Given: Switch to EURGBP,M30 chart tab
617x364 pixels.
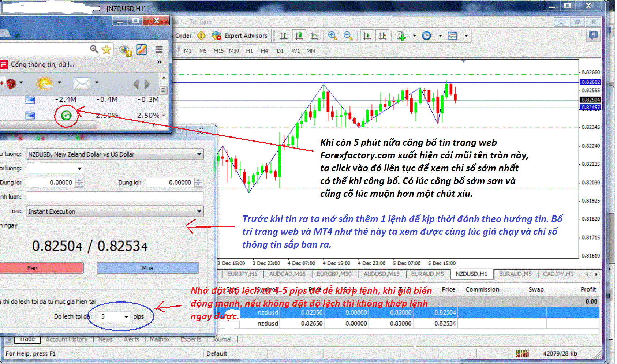Looking at the screenshot, I should (334, 274).
